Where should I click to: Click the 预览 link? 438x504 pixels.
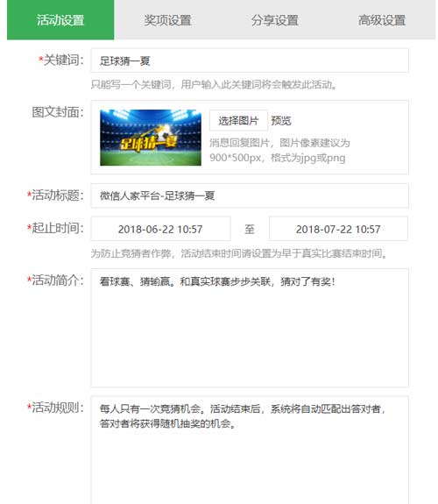coord(281,121)
